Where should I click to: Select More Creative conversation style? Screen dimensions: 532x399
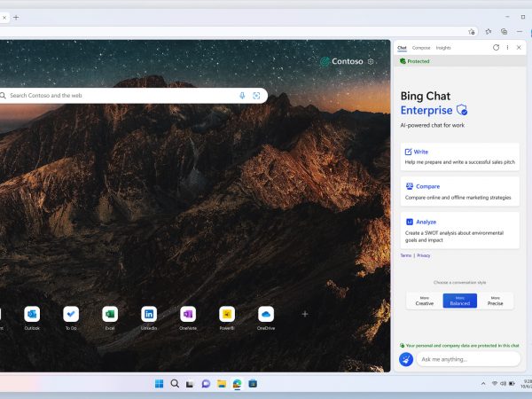click(425, 301)
